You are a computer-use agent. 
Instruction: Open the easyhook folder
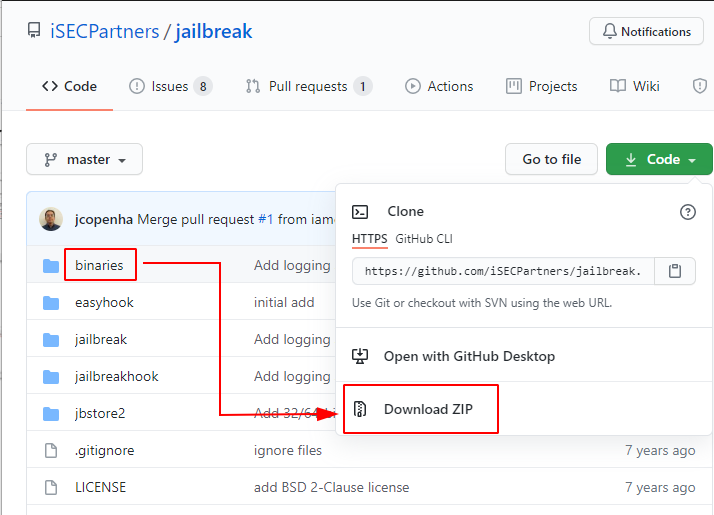coord(104,303)
